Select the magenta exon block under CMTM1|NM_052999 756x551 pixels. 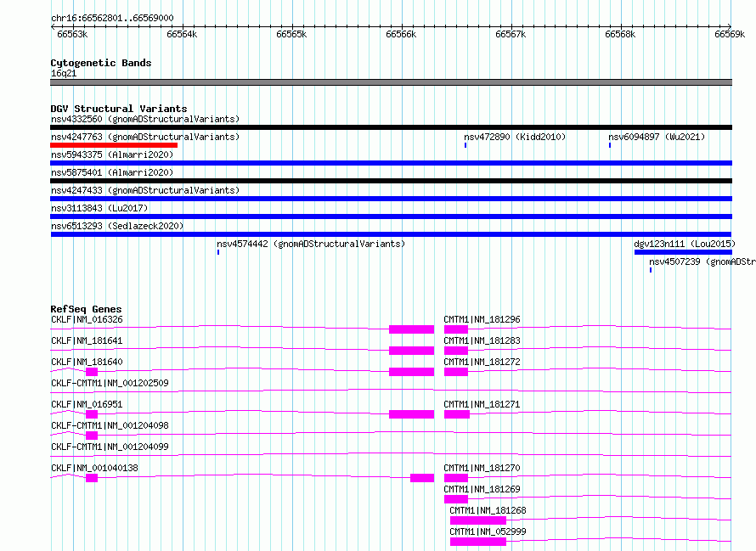pos(477,542)
